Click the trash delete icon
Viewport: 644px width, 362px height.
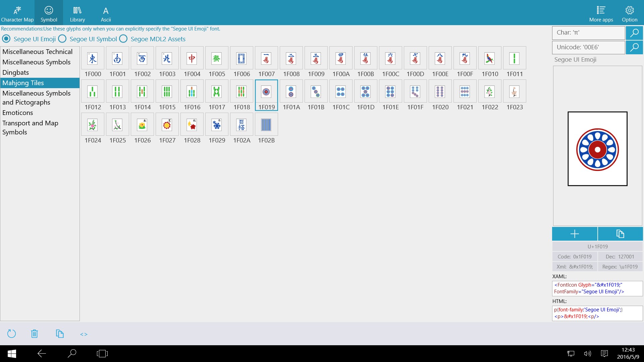coord(34,334)
